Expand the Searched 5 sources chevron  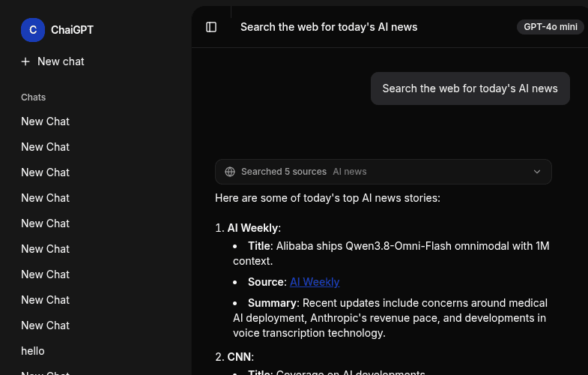click(x=537, y=172)
